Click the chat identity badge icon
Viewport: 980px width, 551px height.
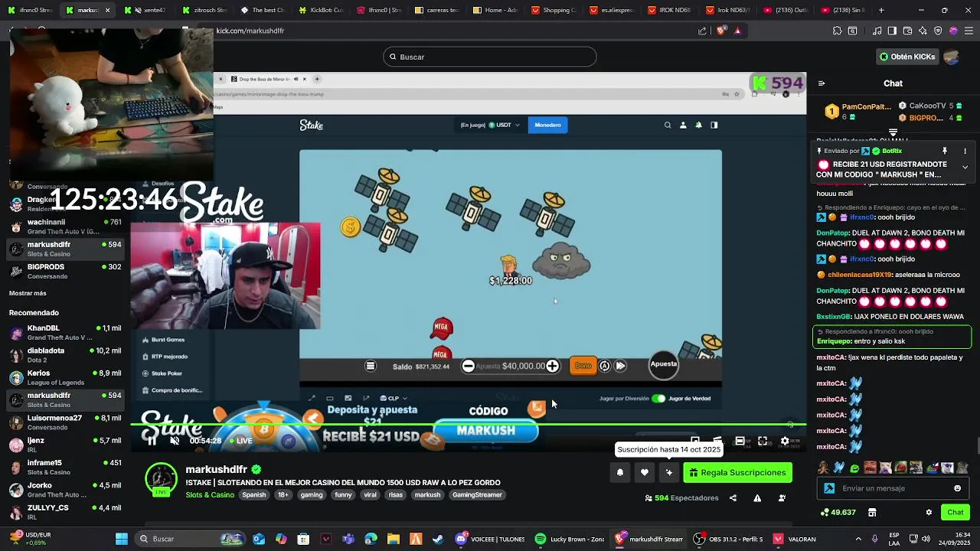tap(829, 488)
